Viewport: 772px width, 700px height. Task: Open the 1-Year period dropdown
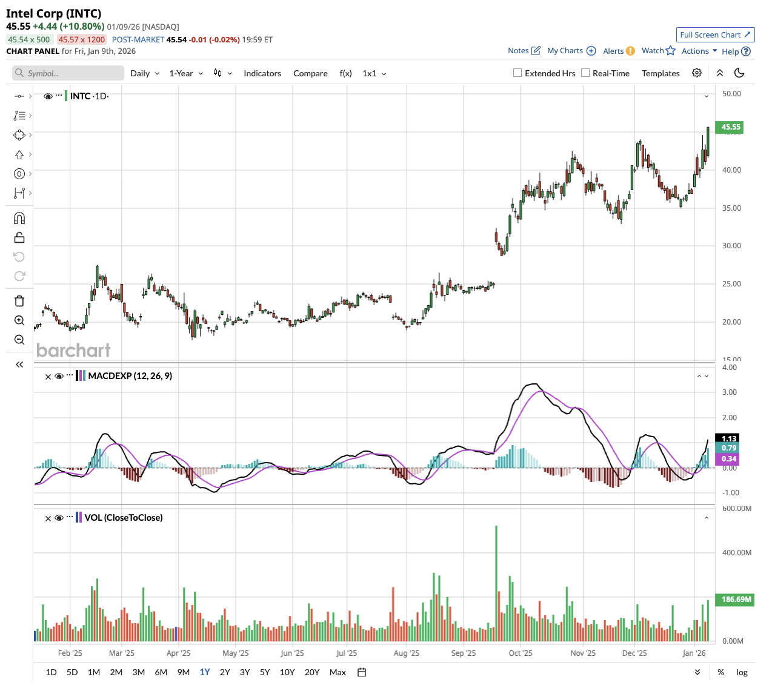point(186,73)
